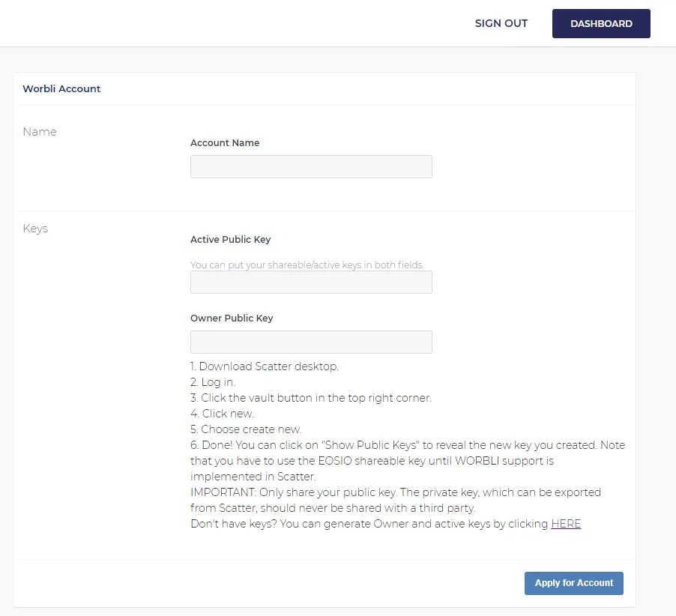Viewport: 676px width, 616px height.
Task: Click the shareable/active keys hint text
Action: [307, 265]
